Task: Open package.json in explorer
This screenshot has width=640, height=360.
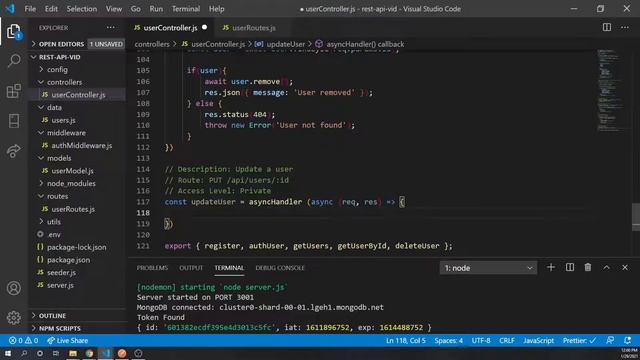Action: 77,260
